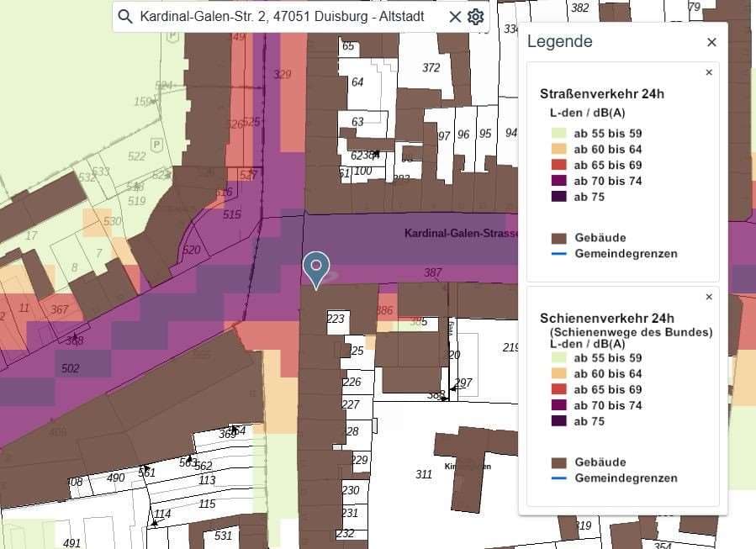Select Schienenverkehr 'ab 65 bis 69' swatch
Viewport: 756px width, 549px height.
[x=559, y=389]
